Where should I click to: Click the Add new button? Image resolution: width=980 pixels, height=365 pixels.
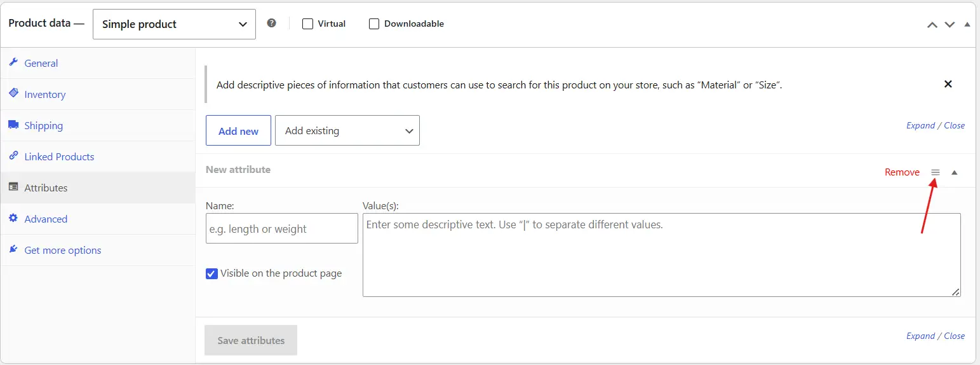tap(238, 130)
